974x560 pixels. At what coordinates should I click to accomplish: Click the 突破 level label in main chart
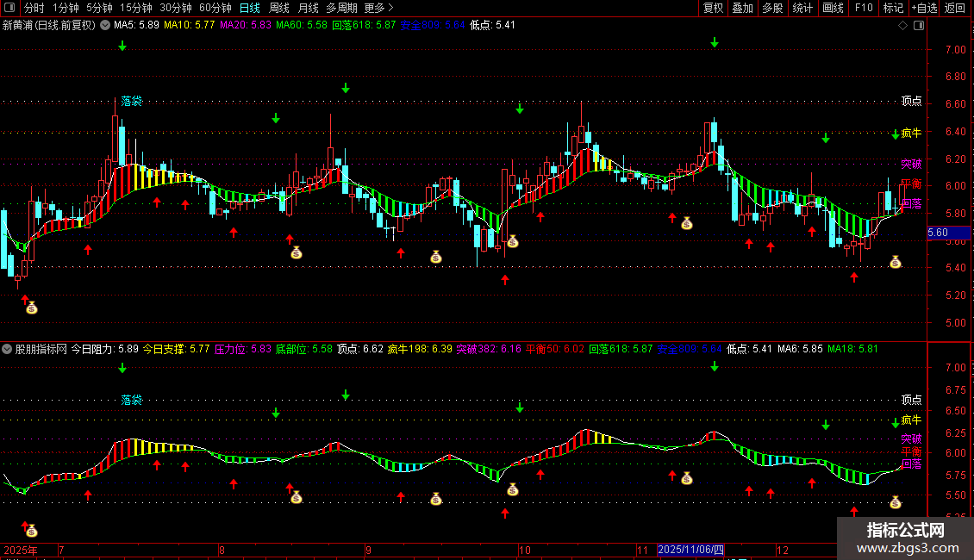tap(911, 164)
